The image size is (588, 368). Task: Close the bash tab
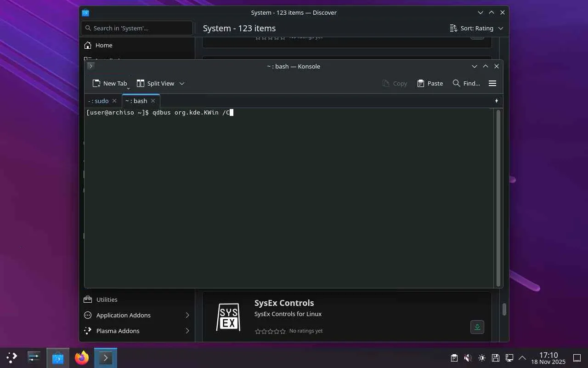click(x=153, y=101)
